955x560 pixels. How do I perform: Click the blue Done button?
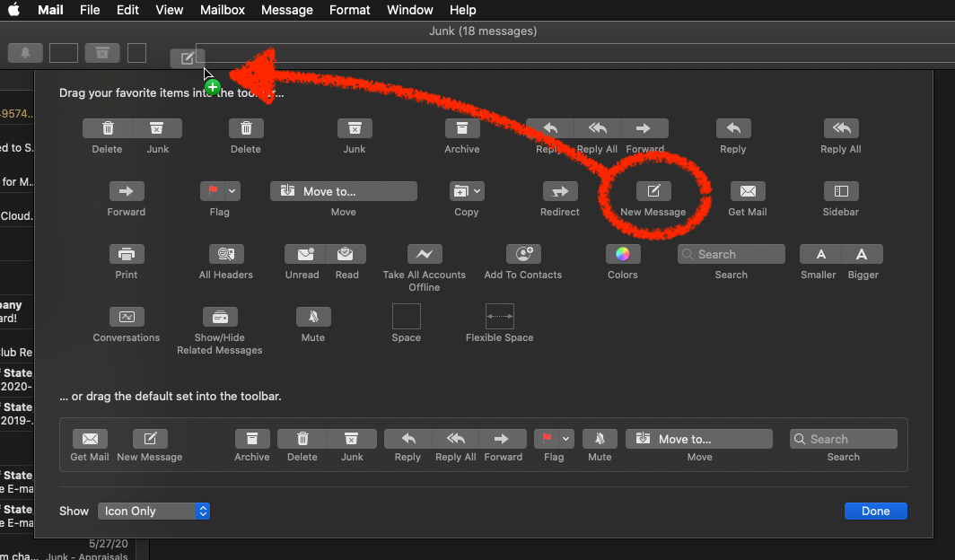click(x=876, y=512)
